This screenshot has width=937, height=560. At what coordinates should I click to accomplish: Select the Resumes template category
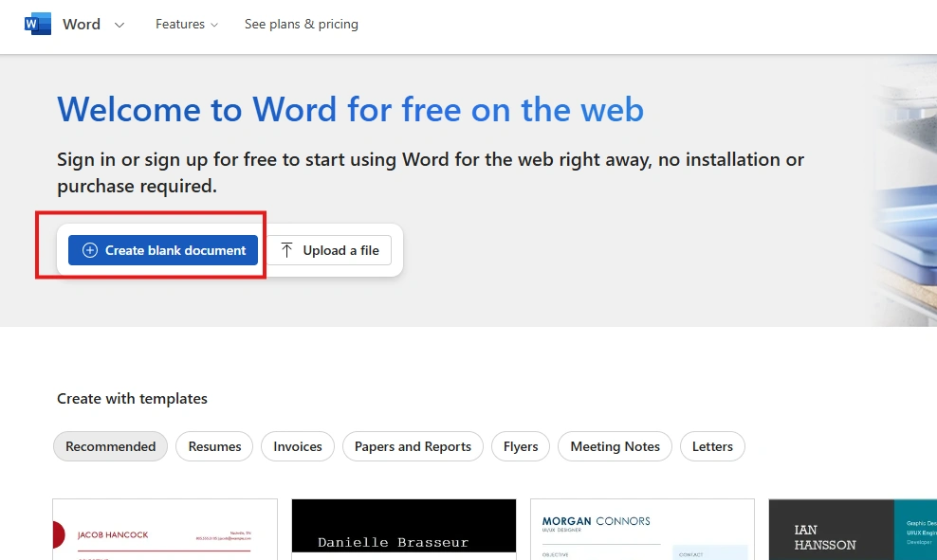click(x=214, y=446)
